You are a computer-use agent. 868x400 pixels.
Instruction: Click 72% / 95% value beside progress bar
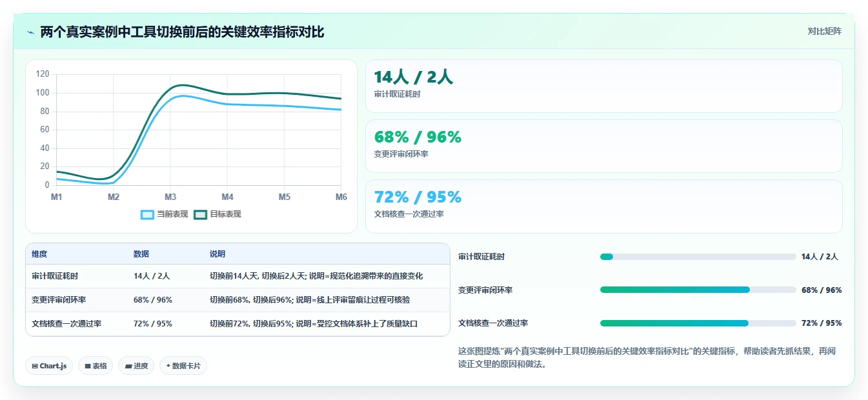[x=822, y=323]
